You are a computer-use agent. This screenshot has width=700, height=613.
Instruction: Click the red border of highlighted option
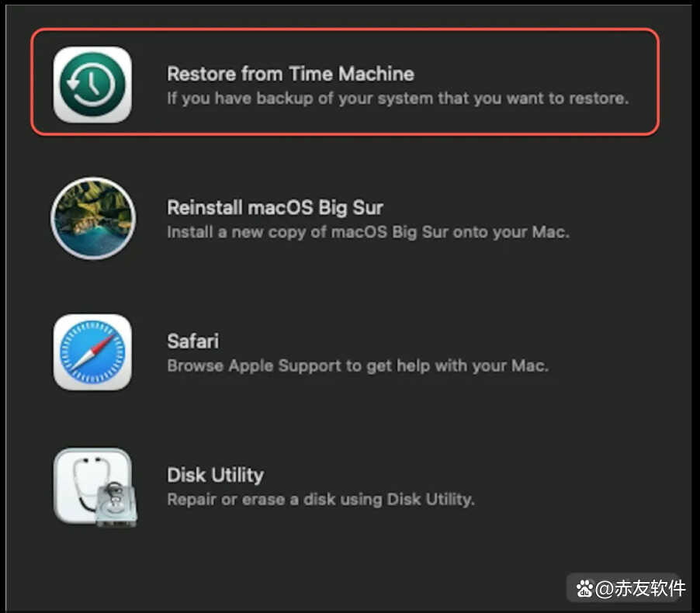pyautogui.click(x=345, y=30)
